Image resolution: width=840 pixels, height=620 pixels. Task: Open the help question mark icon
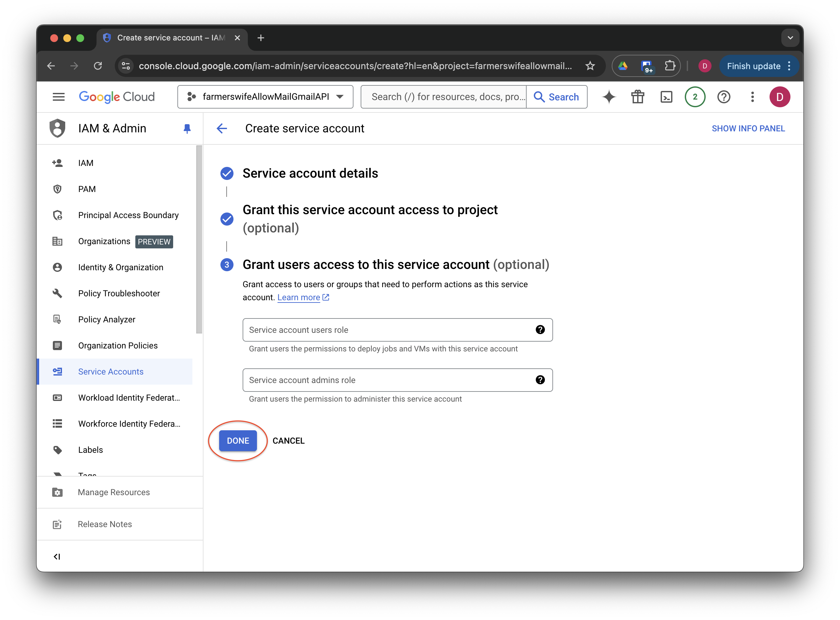723,97
